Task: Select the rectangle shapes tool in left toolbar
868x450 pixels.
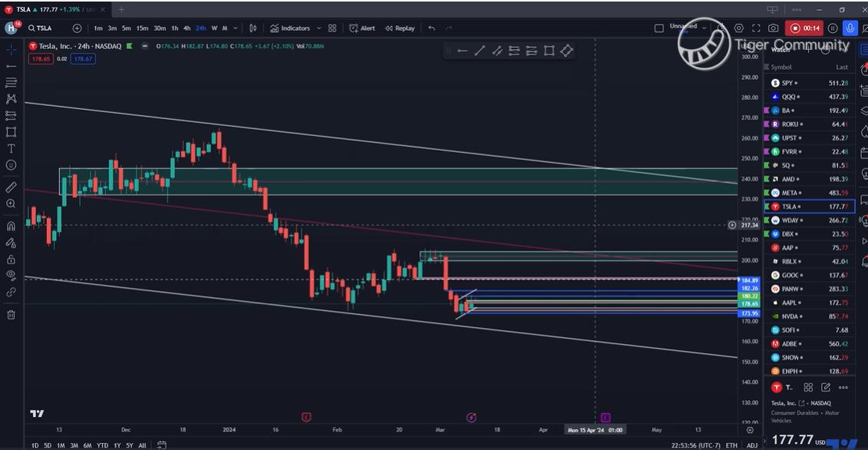Action: click(x=11, y=132)
